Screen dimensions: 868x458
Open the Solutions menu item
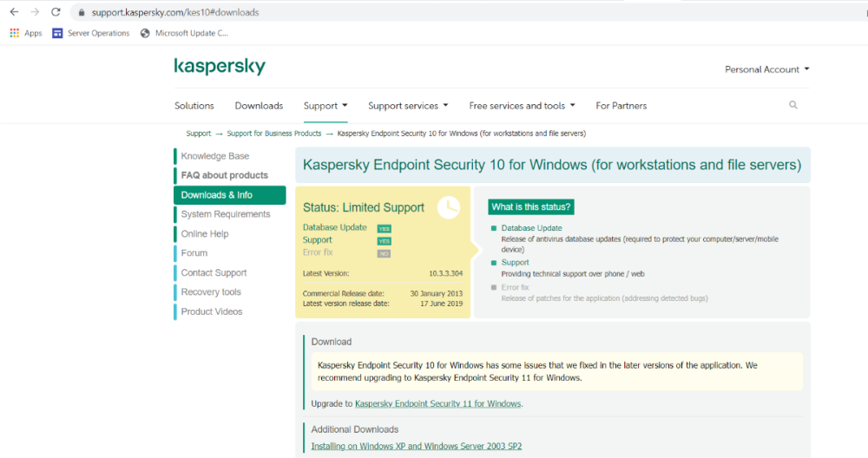194,106
